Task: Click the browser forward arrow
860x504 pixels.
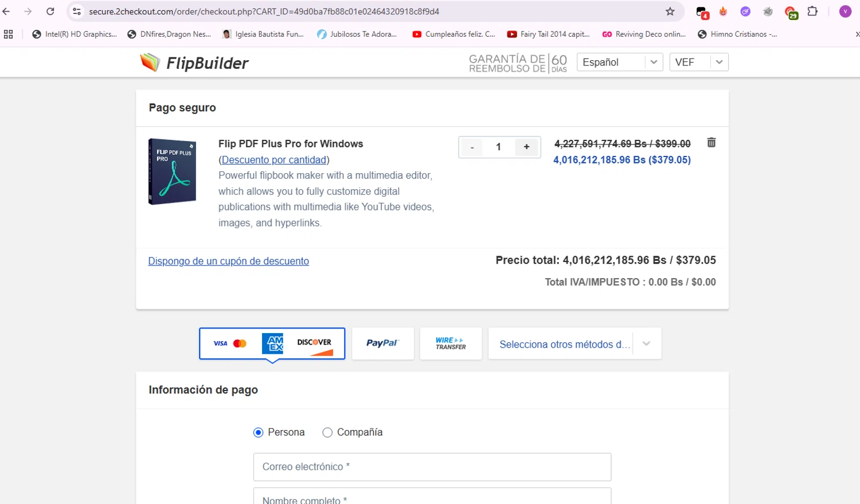Action: (28, 11)
